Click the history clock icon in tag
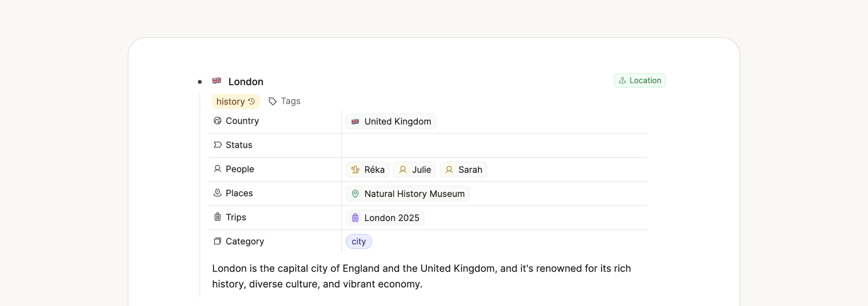This screenshot has width=868, height=306. click(252, 101)
